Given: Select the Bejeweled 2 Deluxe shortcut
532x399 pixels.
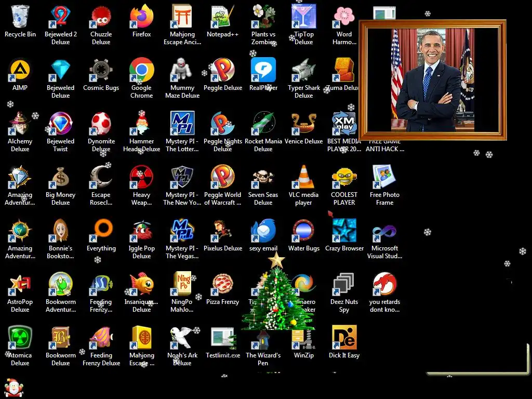Looking at the screenshot, I should click(x=60, y=16).
